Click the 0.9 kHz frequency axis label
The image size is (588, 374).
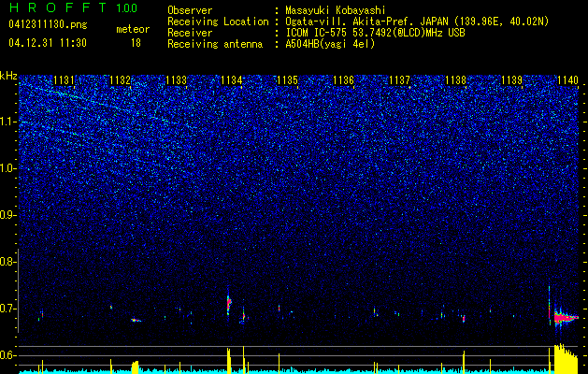click(7, 215)
